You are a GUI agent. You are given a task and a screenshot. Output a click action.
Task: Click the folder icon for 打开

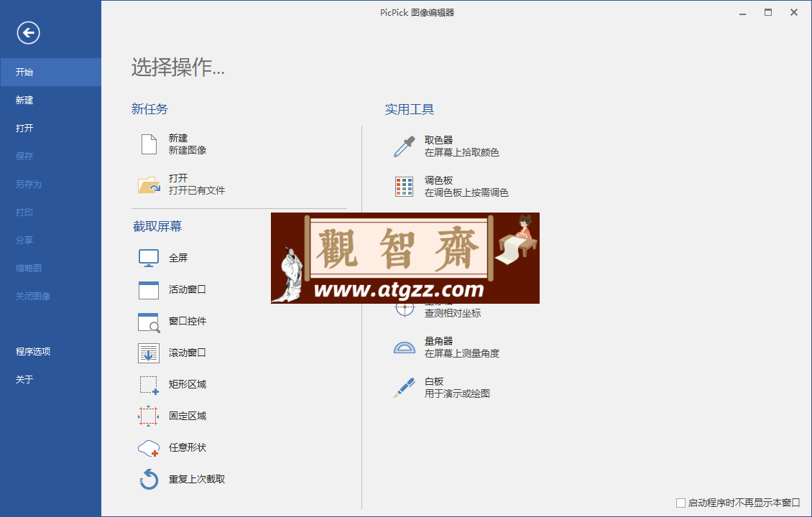point(149,185)
